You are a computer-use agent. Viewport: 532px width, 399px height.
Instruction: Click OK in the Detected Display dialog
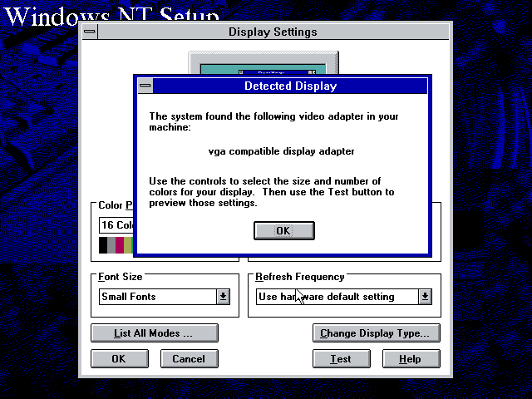(284, 231)
